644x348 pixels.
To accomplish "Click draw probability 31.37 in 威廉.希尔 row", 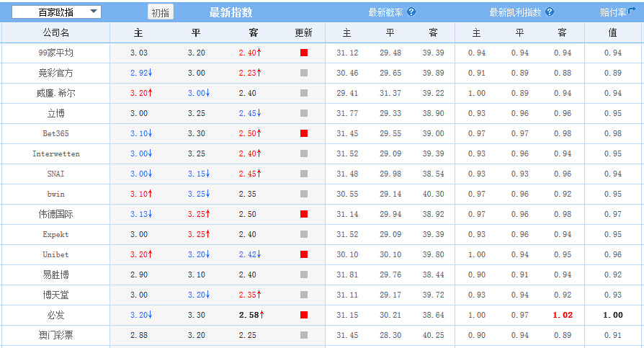I will 390,93.
